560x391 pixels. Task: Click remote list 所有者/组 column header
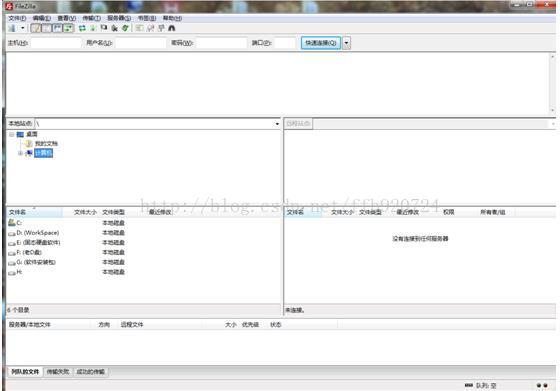492,212
